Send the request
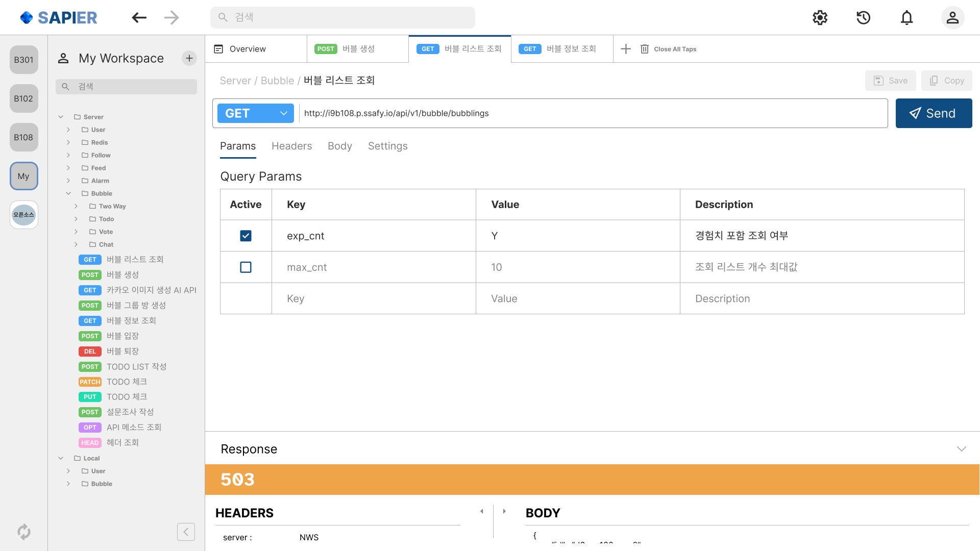Screen dimensions: 980x551 pyautogui.click(x=933, y=113)
